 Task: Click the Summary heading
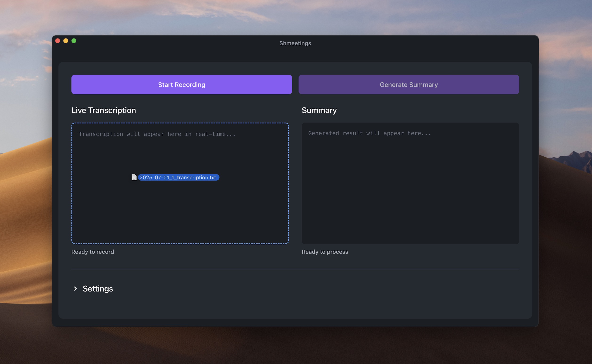click(x=319, y=110)
